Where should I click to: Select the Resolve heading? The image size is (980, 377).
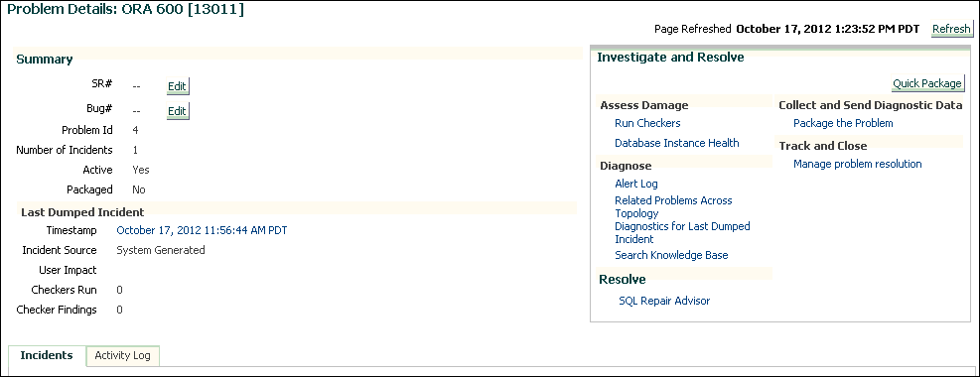point(623,279)
